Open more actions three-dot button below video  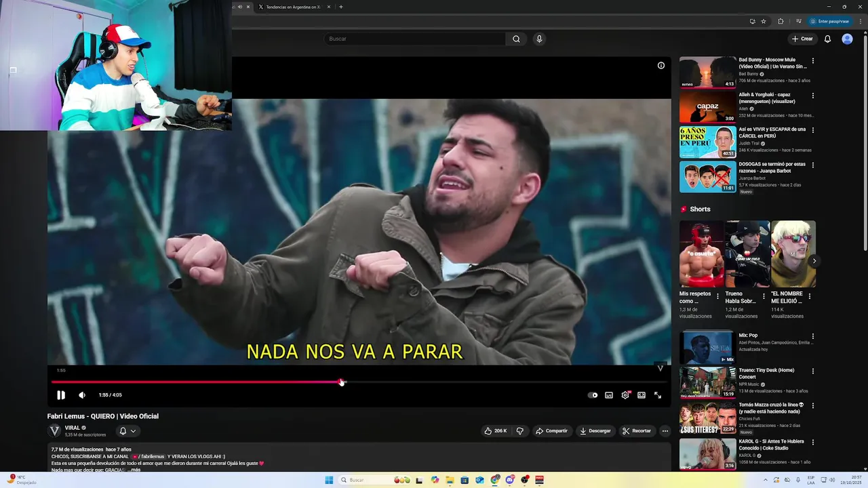(x=665, y=431)
